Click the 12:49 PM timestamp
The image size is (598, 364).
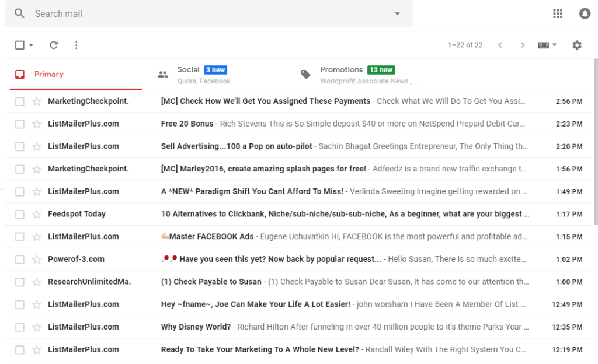coord(567,304)
